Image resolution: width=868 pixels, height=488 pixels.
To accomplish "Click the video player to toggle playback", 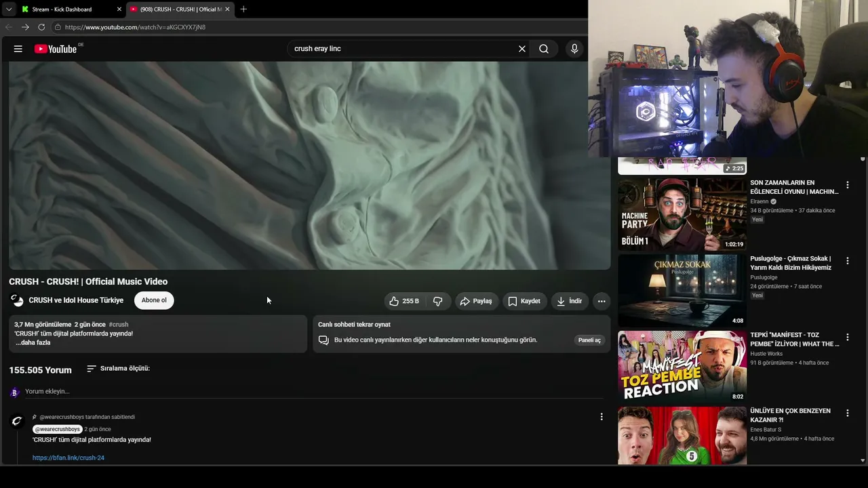I will [x=310, y=165].
